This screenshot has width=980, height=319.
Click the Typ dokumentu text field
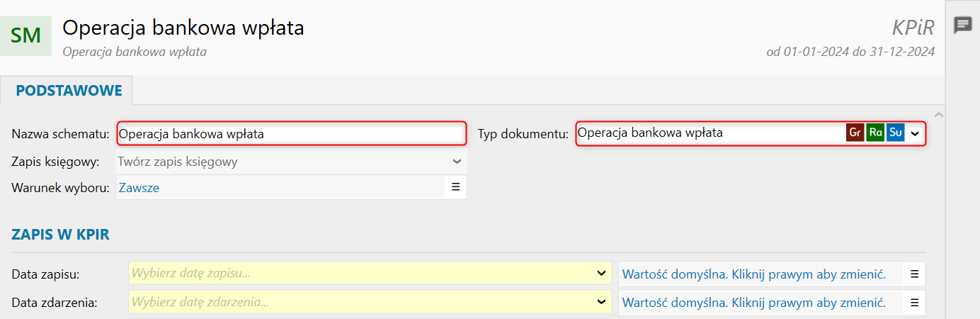710,133
